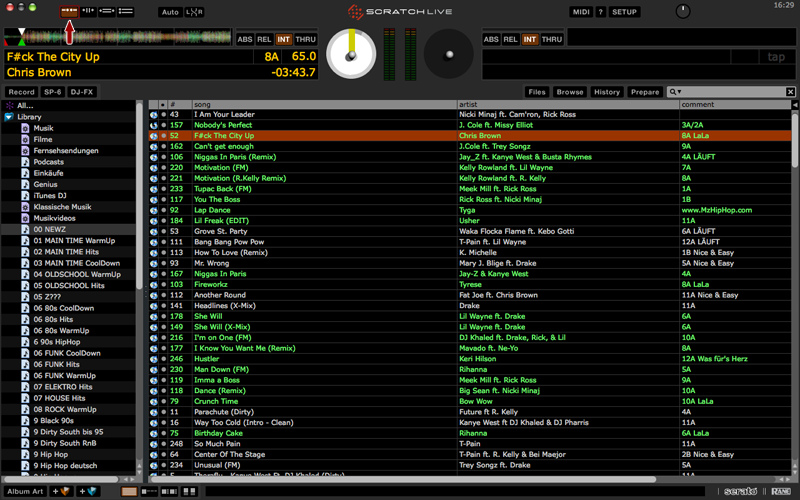Viewport: 800px width, 500px height.
Task: Click the add new crate icon
Action: click(64, 491)
